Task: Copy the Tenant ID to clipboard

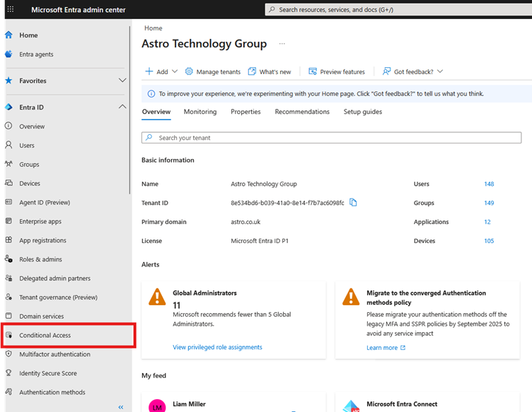Action: (x=353, y=202)
